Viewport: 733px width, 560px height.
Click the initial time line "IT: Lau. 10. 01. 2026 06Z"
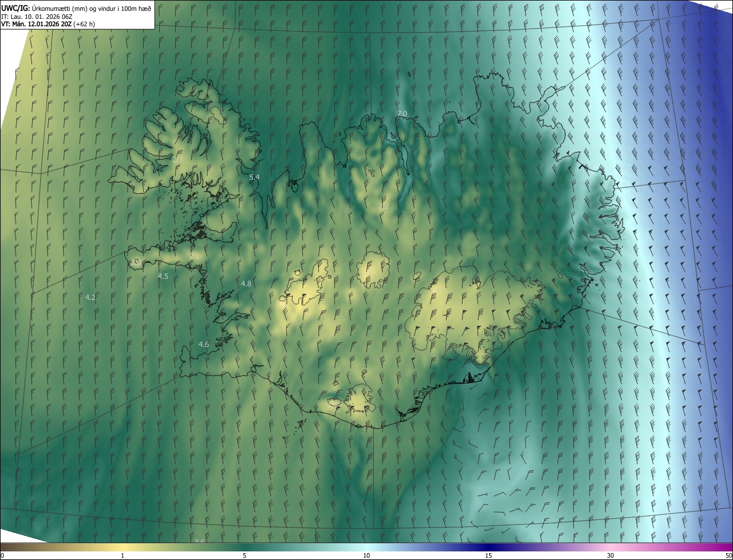coord(37,17)
